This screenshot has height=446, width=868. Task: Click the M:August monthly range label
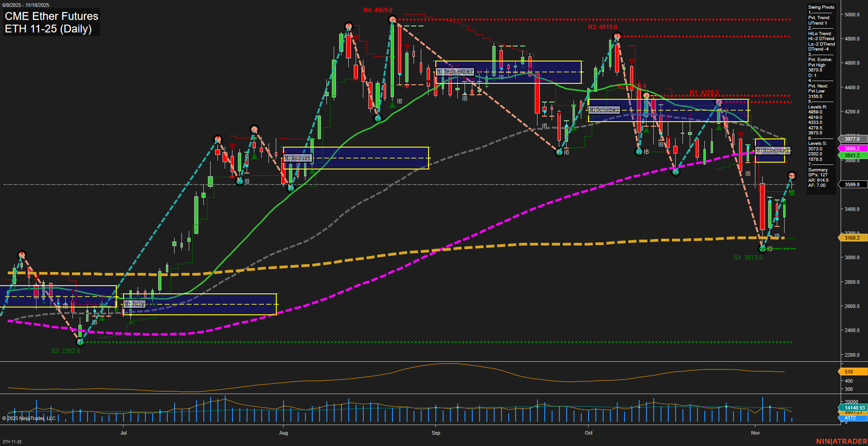[x=298, y=158]
